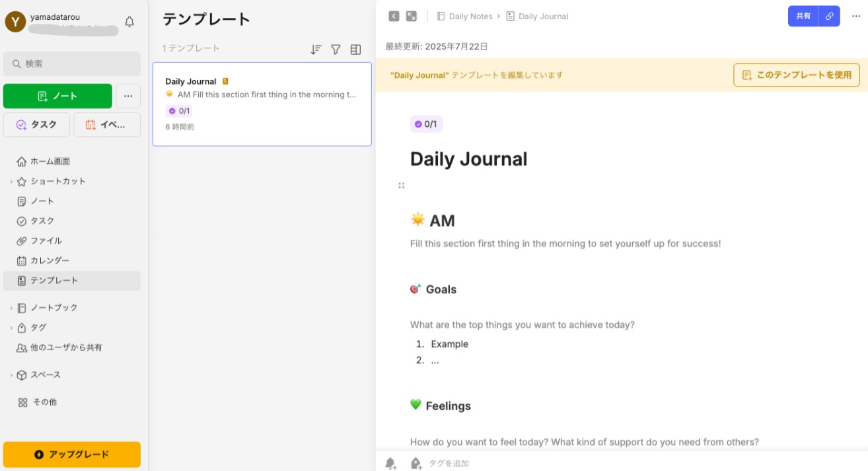868x471 pixels.
Task: Expand the ショートカット section
Action: point(11,181)
